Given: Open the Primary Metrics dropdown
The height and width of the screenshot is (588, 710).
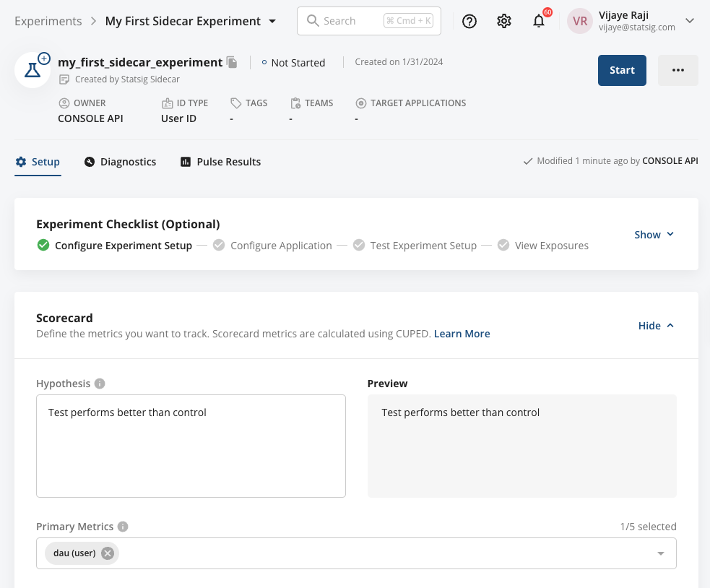Looking at the screenshot, I should tap(660, 553).
